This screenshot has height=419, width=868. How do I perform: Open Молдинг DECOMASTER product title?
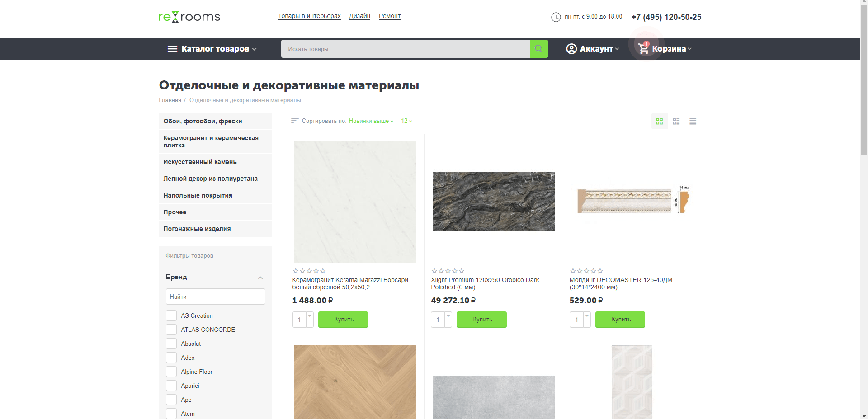pos(621,283)
